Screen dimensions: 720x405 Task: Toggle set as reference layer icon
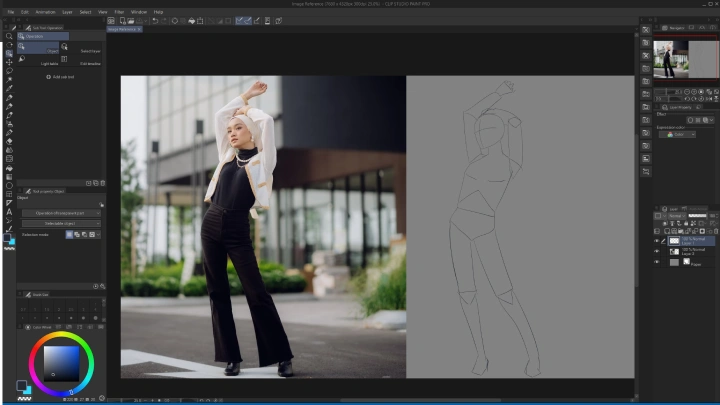tap(672, 224)
